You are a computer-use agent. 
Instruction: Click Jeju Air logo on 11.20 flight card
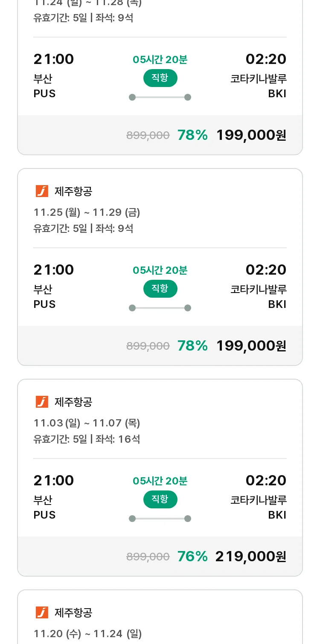click(42, 612)
